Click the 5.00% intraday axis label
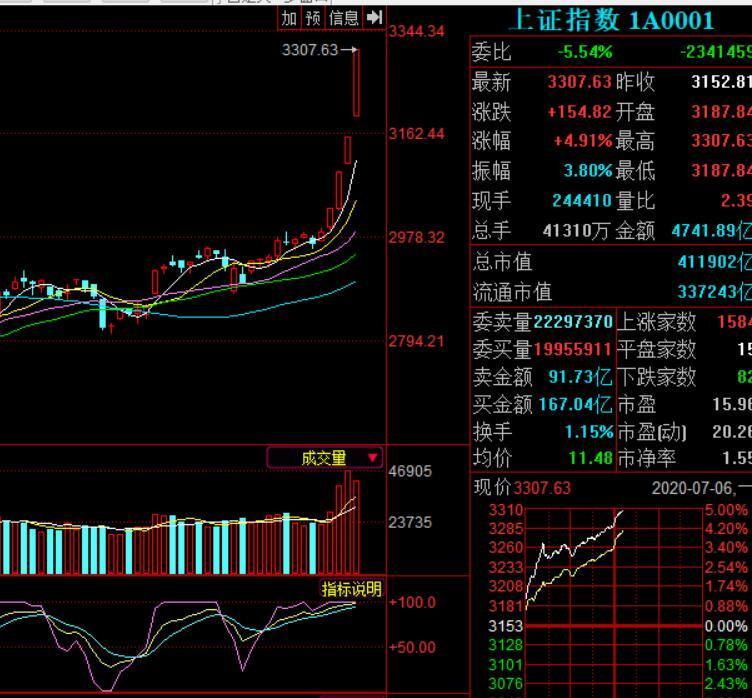Image resolution: width=752 pixels, height=698 pixels. (x=726, y=509)
